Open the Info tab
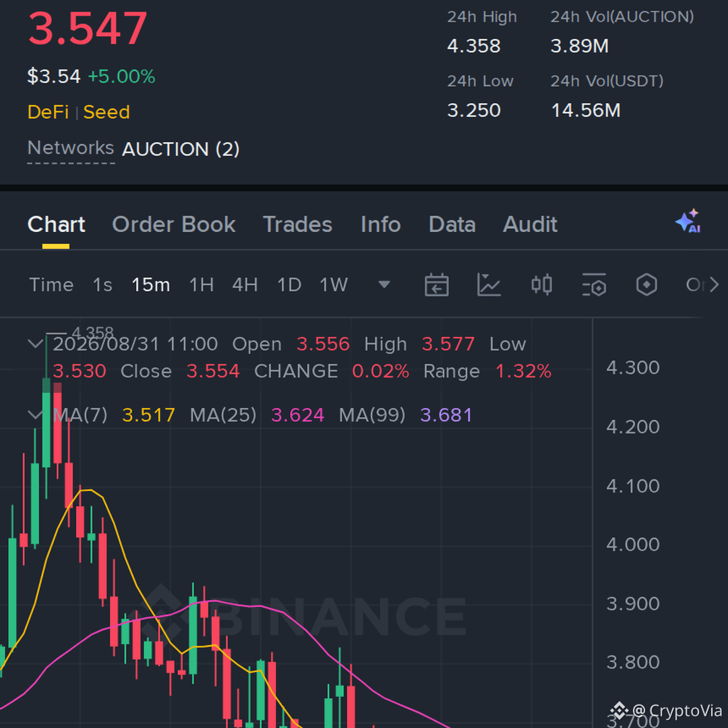728x728 pixels. click(381, 224)
